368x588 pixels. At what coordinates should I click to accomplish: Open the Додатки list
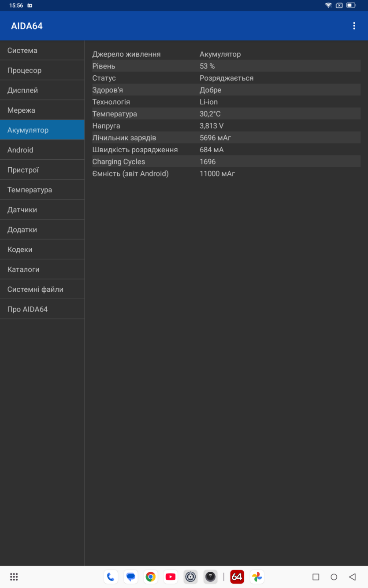42,230
